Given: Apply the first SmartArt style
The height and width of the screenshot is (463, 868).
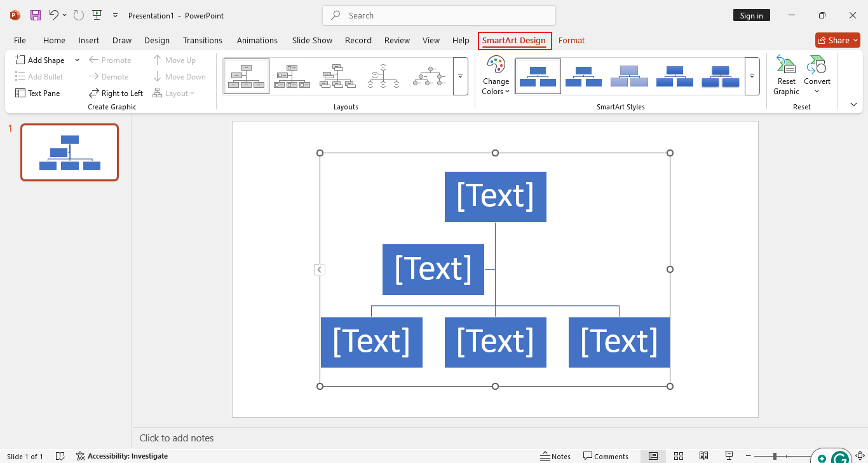Looking at the screenshot, I should click(x=538, y=75).
